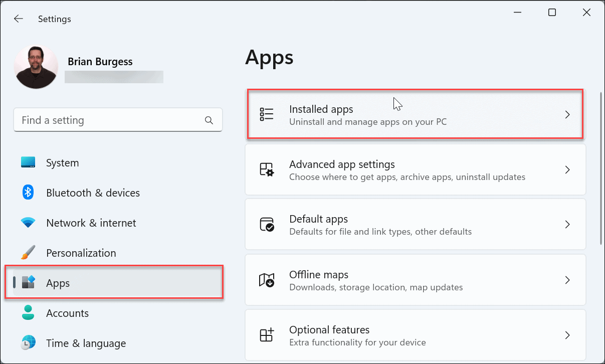Click Brian Burgess profile picture

(36, 66)
